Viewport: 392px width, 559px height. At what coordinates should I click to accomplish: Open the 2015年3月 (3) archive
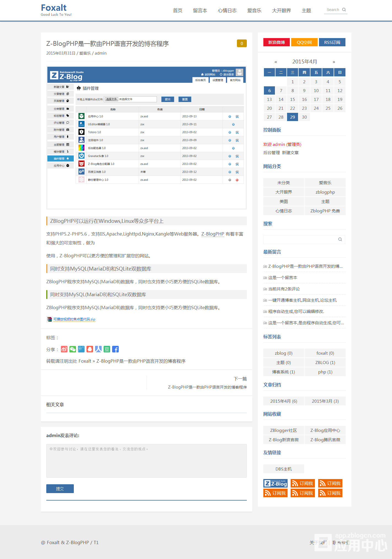(325, 401)
